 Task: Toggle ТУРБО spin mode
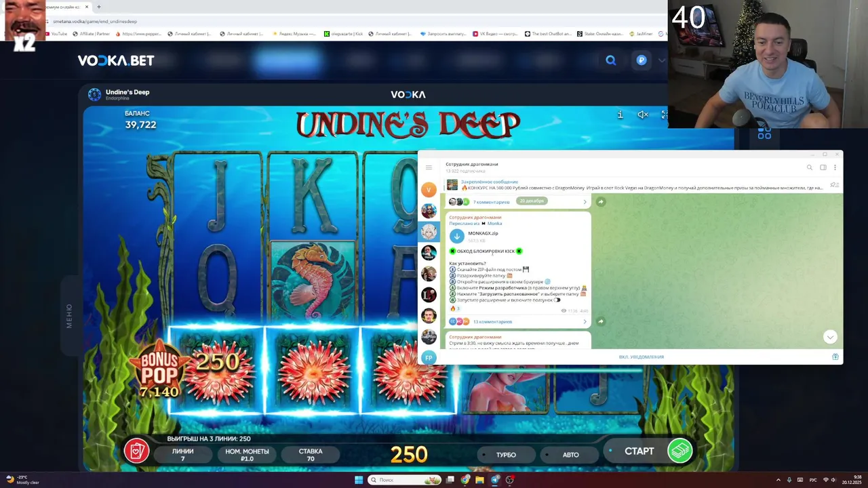(x=506, y=455)
